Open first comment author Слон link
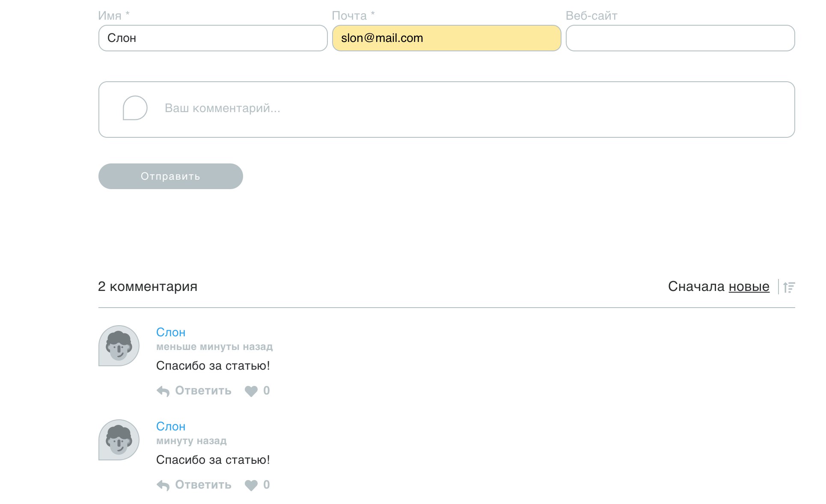 171,332
